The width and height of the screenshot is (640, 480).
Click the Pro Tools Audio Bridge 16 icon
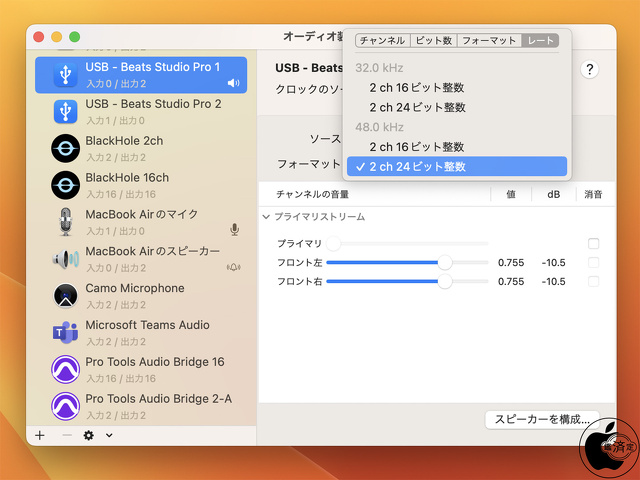[65, 370]
